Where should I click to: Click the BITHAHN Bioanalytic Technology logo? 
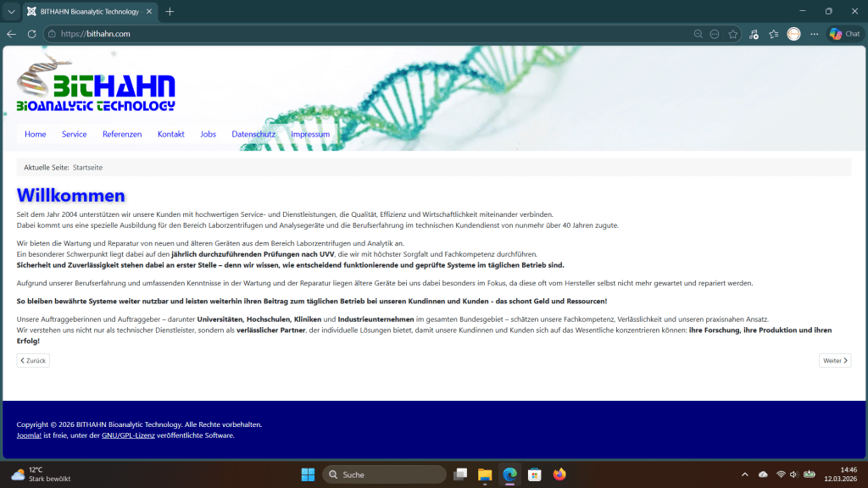click(96, 83)
